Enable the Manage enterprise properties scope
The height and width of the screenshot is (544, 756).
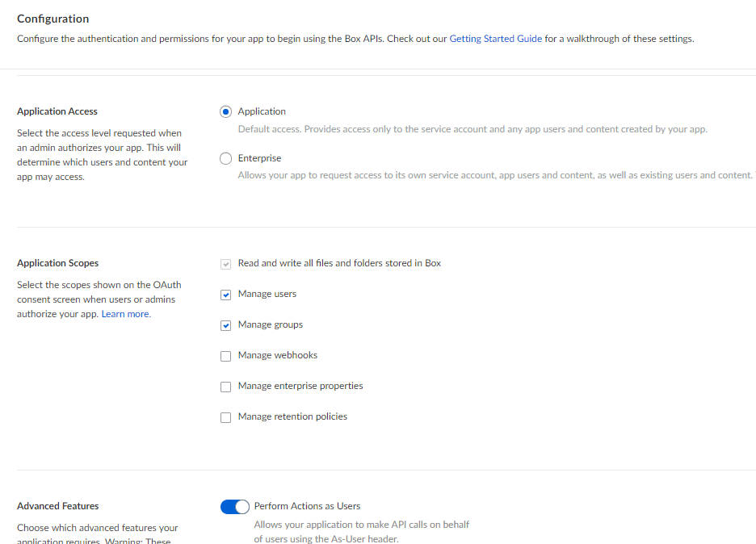point(225,386)
